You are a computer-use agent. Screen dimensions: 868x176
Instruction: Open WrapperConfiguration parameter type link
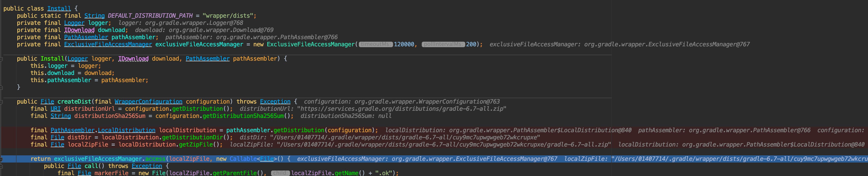pyautogui.click(x=148, y=101)
